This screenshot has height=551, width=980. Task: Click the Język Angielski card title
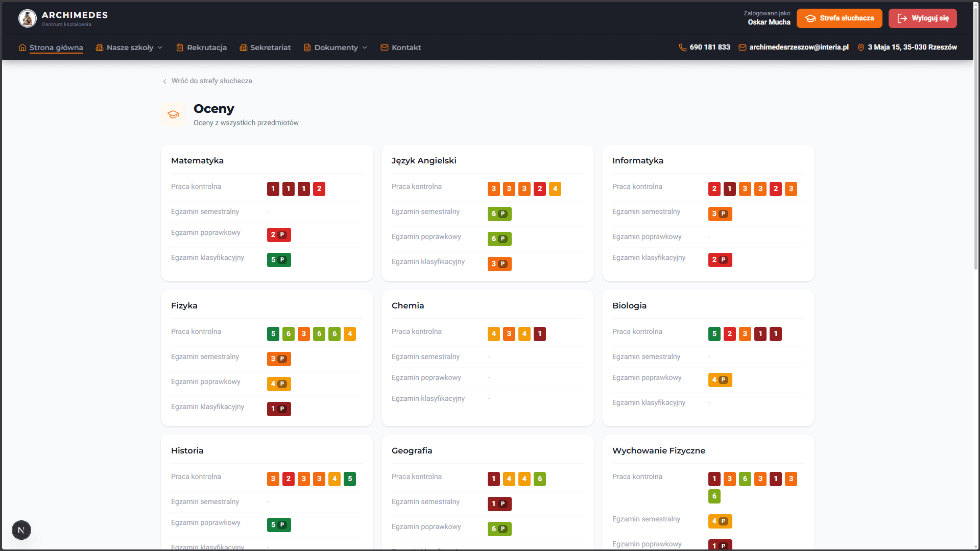tap(424, 161)
